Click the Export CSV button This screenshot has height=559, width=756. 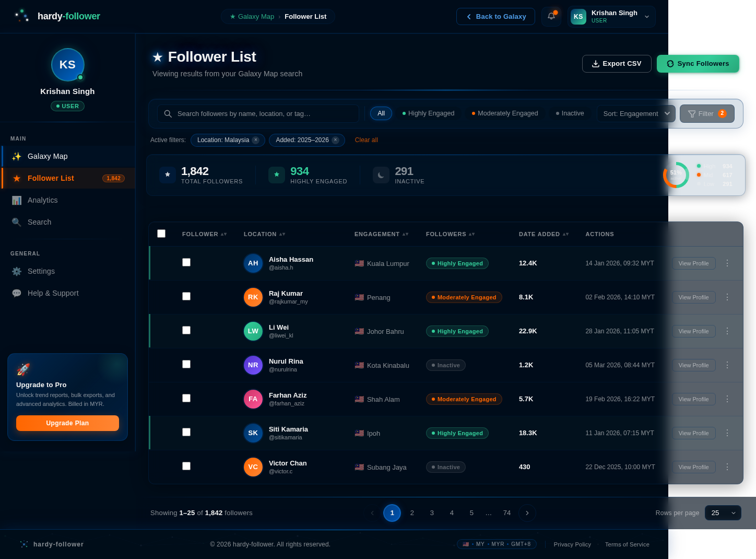(617, 63)
